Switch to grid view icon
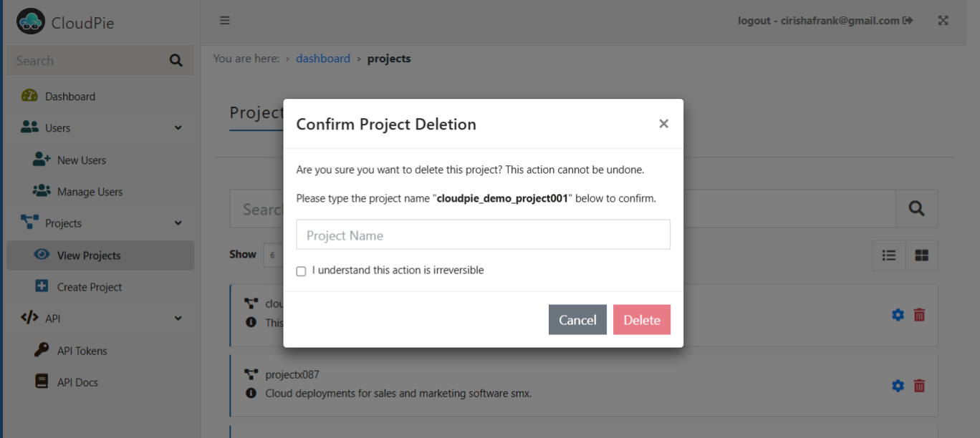 [922, 255]
